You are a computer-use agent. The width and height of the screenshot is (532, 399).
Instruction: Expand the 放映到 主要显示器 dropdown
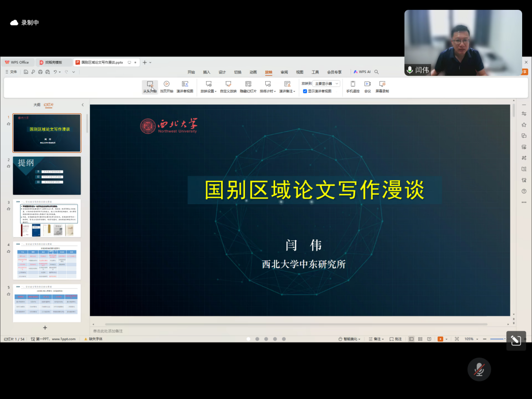click(327, 84)
